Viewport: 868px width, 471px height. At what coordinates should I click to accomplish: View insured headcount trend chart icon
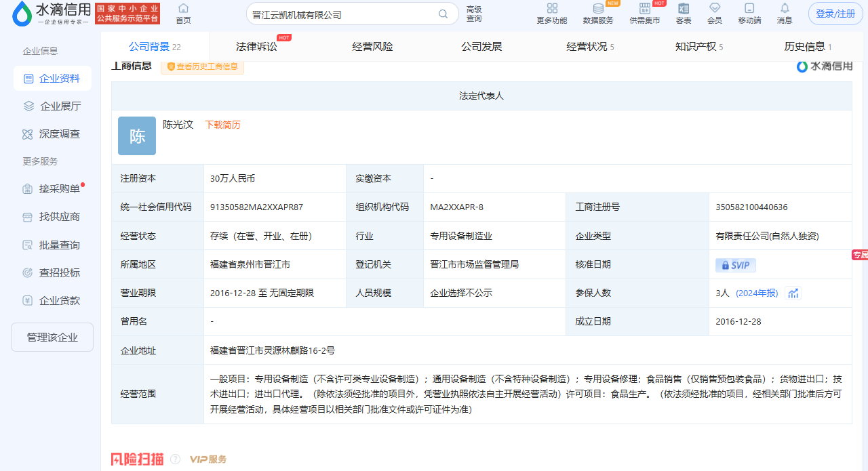pos(793,293)
